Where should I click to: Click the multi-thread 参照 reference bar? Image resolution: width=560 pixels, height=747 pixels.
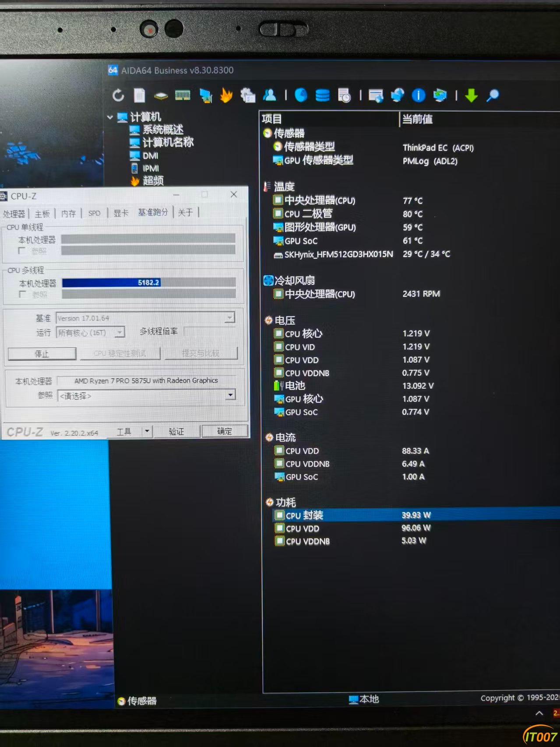149,294
